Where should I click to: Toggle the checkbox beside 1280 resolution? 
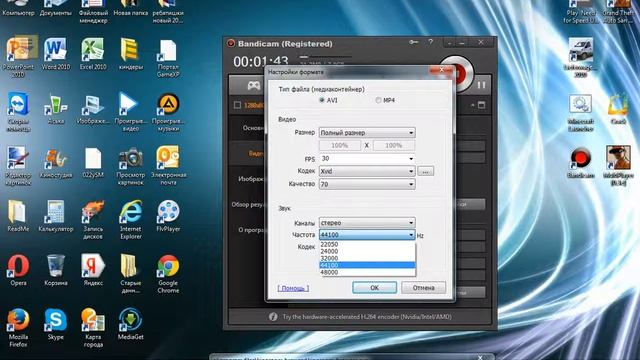pyautogui.click(x=237, y=105)
